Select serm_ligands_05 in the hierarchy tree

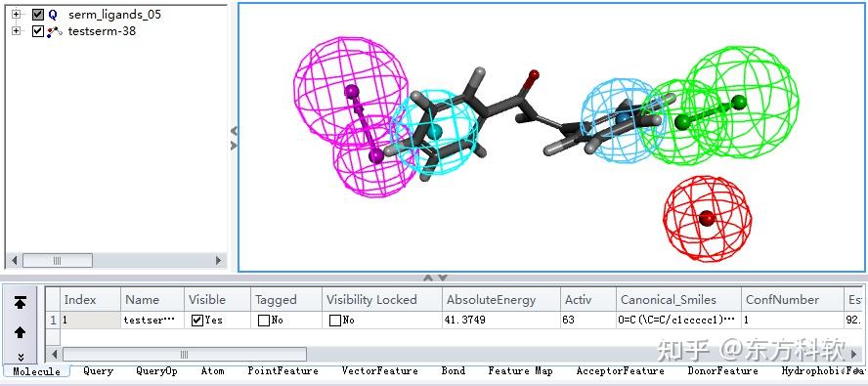[114, 15]
